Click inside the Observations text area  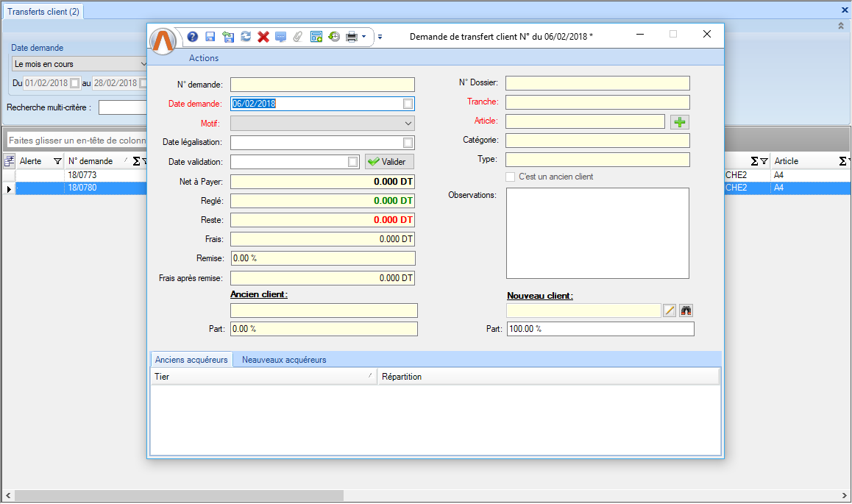click(597, 233)
